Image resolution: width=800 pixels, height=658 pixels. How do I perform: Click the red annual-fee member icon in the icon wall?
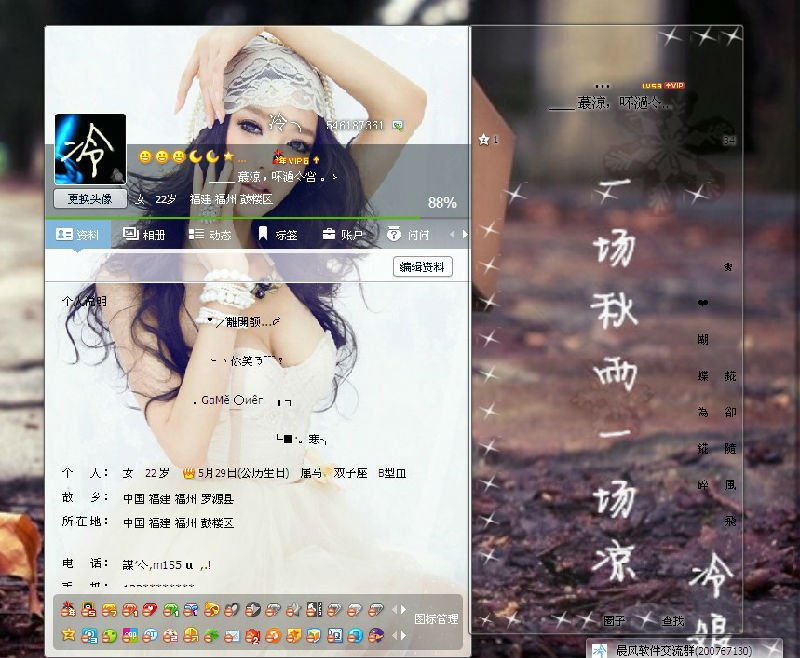[67, 610]
